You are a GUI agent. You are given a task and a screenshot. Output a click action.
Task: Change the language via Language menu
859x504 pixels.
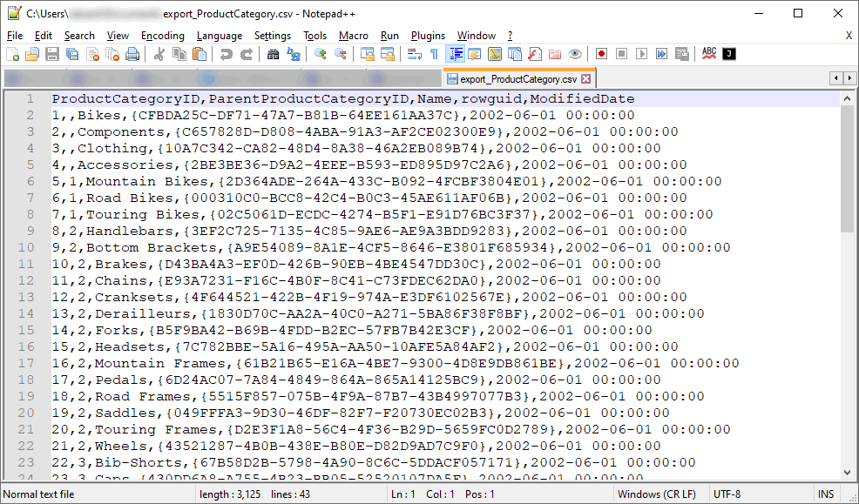pos(219,36)
